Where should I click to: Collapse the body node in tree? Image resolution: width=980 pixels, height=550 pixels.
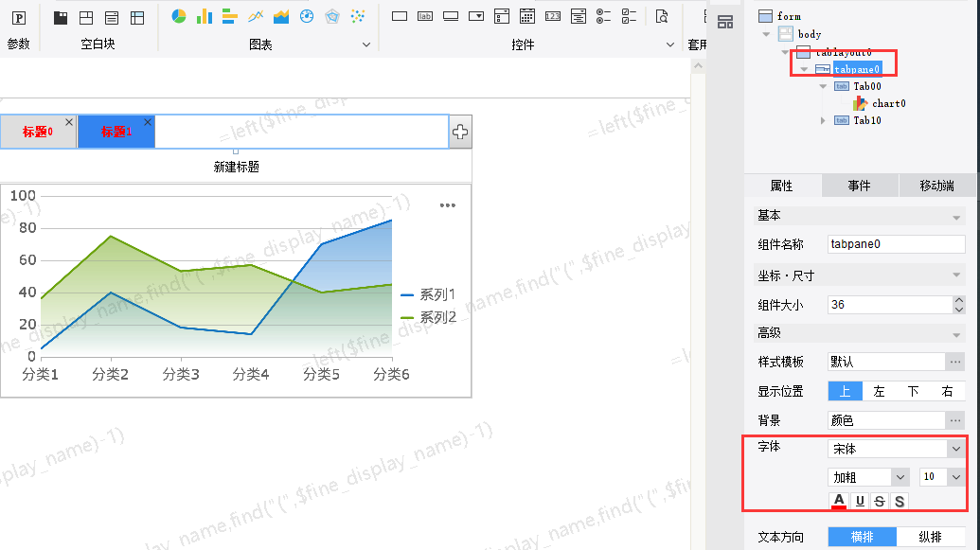tap(766, 34)
